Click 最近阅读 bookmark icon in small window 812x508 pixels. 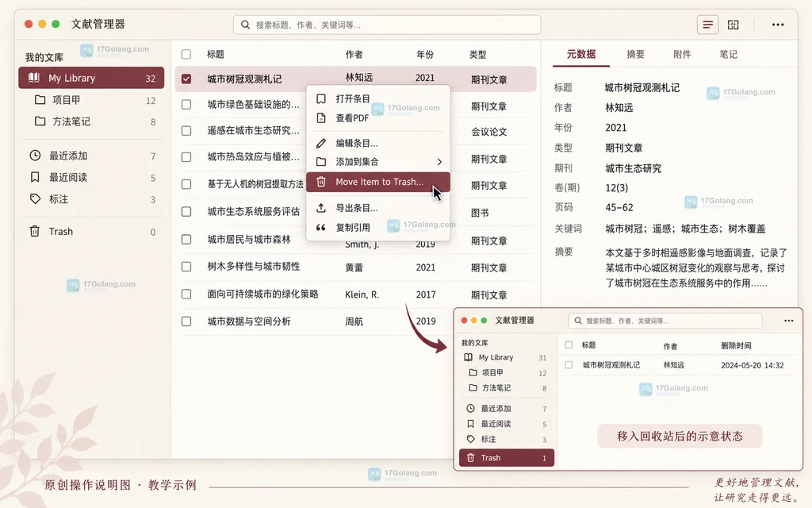pos(471,424)
